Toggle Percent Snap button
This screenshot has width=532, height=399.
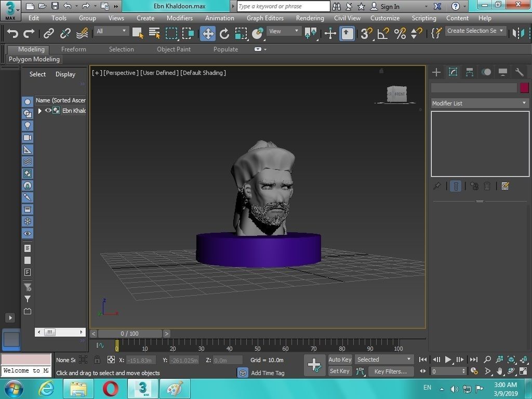point(400,33)
